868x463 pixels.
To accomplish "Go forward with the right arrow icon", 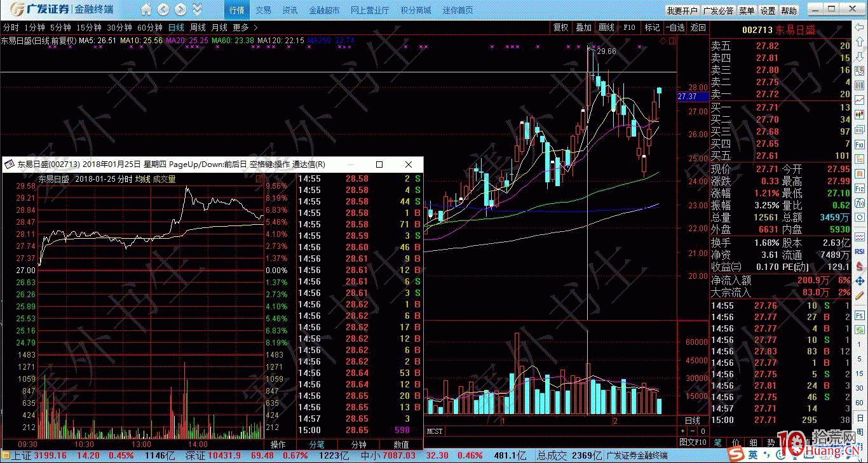I will pos(180,10).
